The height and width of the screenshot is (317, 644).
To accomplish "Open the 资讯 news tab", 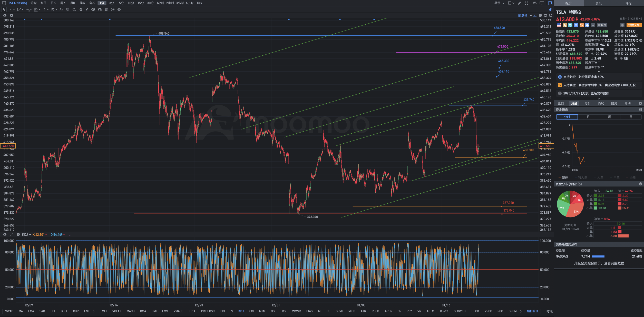I will tap(599, 3).
